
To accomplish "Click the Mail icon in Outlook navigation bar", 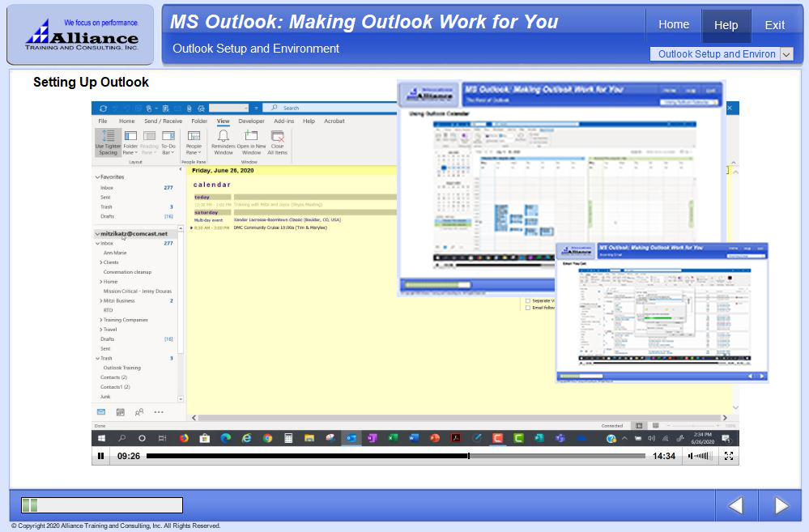I will tap(101, 412).
